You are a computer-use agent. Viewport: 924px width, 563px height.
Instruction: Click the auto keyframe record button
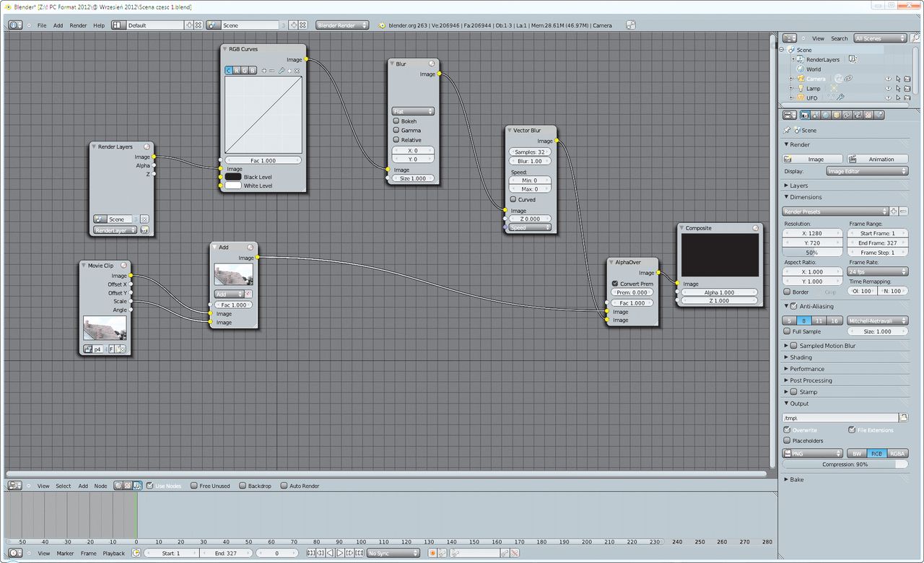[432, 553]
